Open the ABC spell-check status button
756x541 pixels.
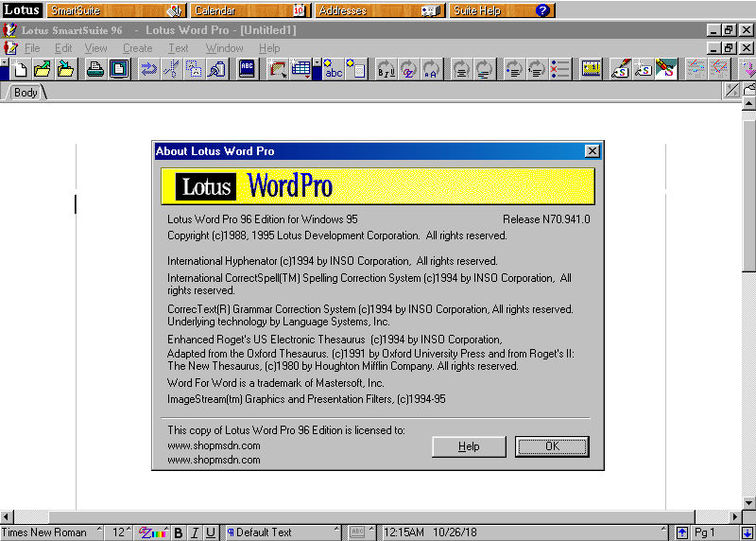click(x=361, y=532)
